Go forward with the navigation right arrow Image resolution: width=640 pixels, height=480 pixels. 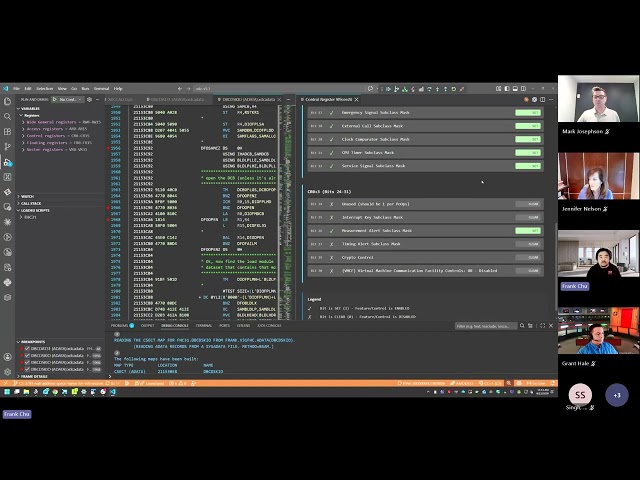(x=188, y=89)
